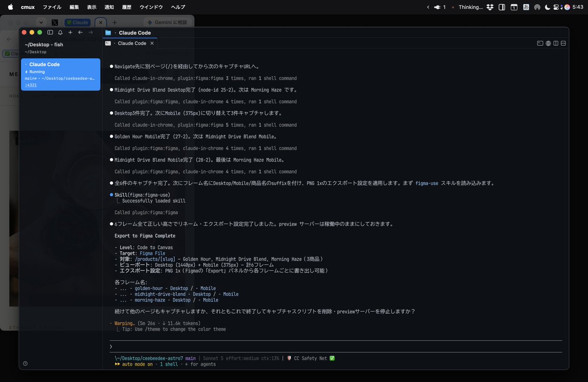588x382 pixels.
Task: Open the Apple menu
Action: click(x=10, y=7)
